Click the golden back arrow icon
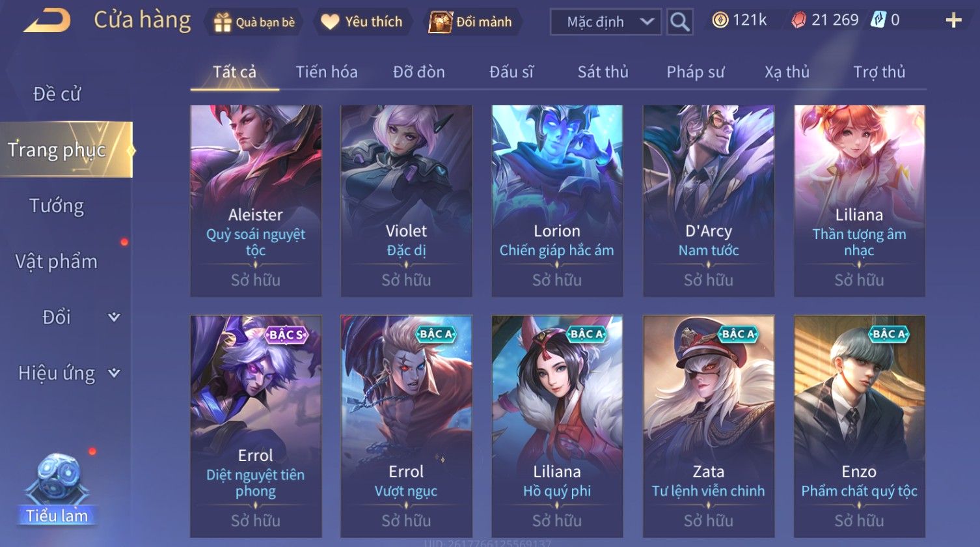The width and height of the screenshot is (980, 547). [47, 21]
